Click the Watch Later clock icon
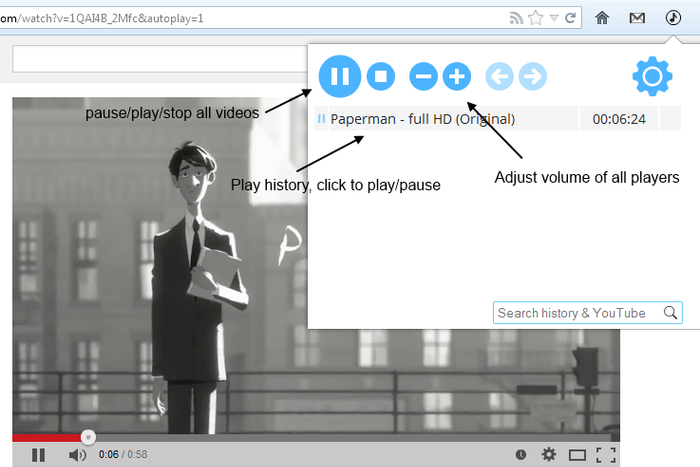 520,455
